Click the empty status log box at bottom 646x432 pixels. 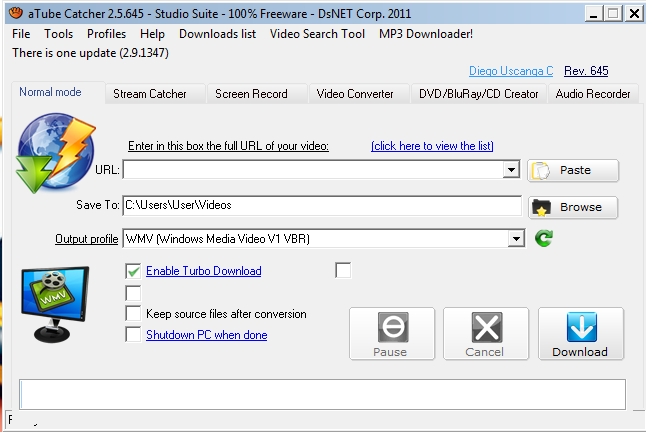(322, 394)
